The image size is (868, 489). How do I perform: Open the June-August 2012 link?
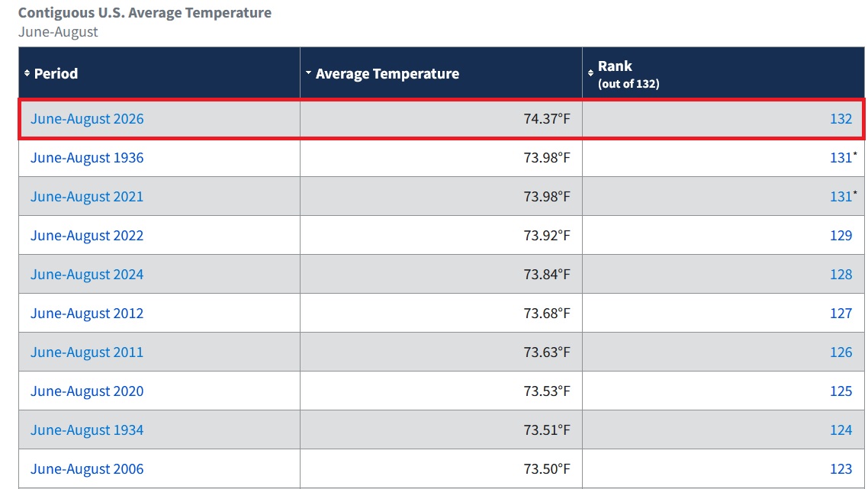pyautogui.click(x=87, y=314)
